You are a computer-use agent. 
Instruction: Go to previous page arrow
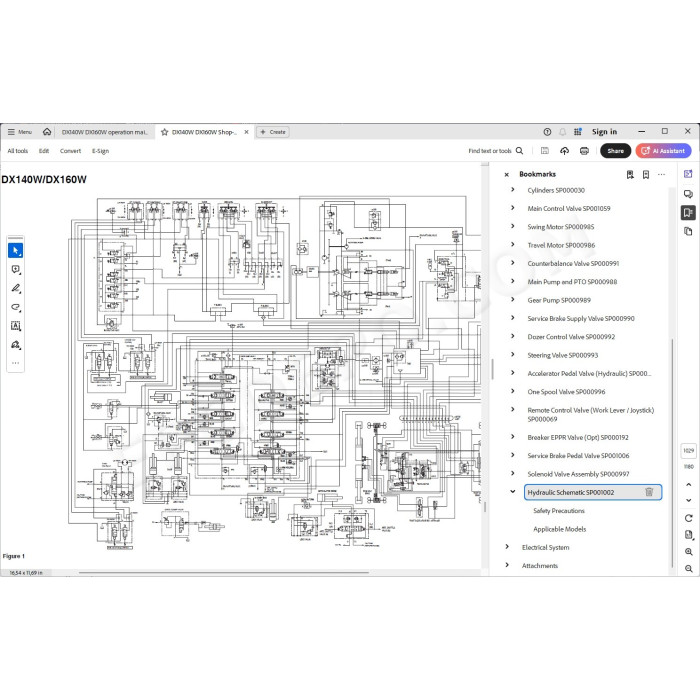[688, 484]
